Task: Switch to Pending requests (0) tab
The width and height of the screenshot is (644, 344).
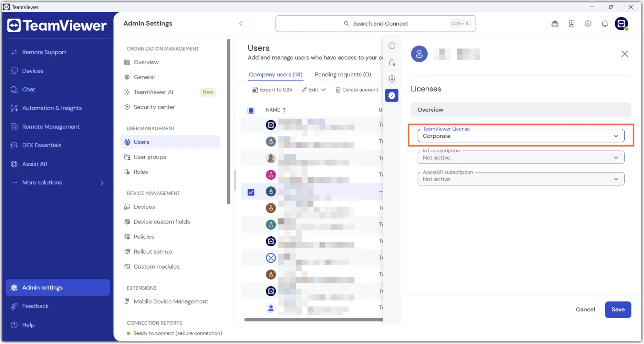Action: pos(343,75)
